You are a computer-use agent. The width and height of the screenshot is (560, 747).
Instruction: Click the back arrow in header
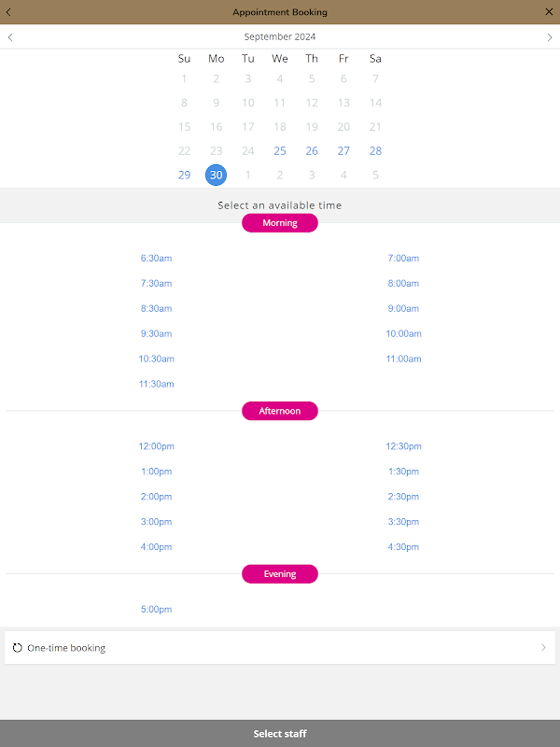pos(9,12)
